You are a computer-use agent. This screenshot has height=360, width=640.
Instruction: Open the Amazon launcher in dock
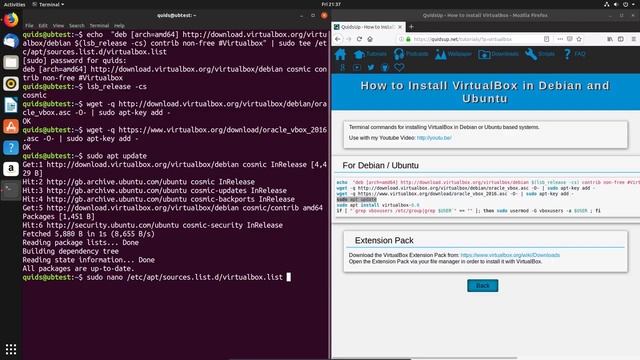point(11,169)
